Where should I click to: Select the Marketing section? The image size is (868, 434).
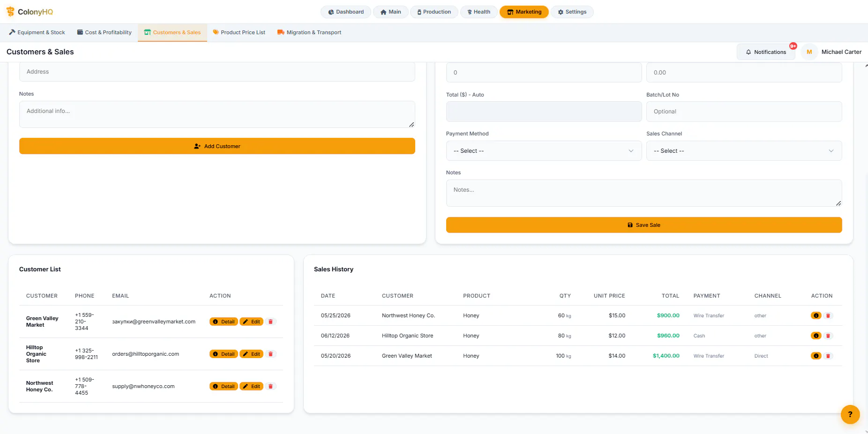pyautogui.click(x=524, y=12)
